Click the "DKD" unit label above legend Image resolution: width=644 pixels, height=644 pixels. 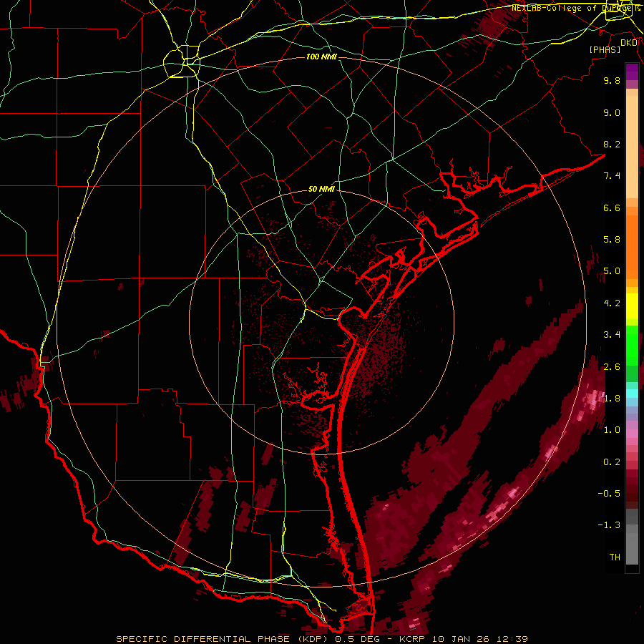[x=629, y=42]
